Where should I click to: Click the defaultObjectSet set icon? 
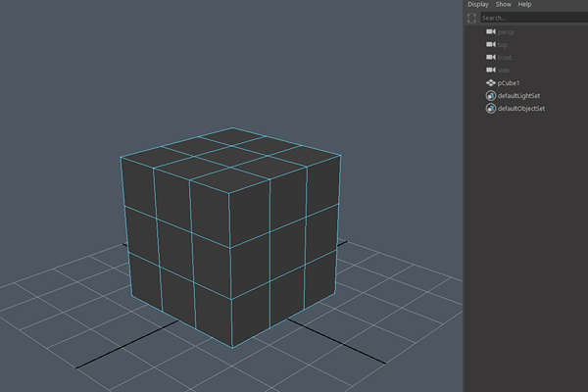491,109
